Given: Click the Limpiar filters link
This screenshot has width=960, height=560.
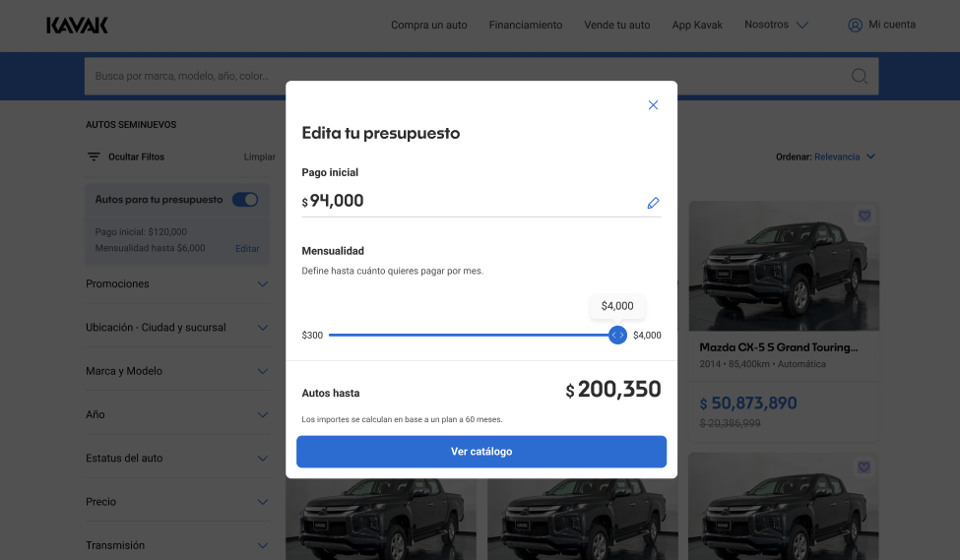Looking at the screenshot, I should tap(260, 157).
